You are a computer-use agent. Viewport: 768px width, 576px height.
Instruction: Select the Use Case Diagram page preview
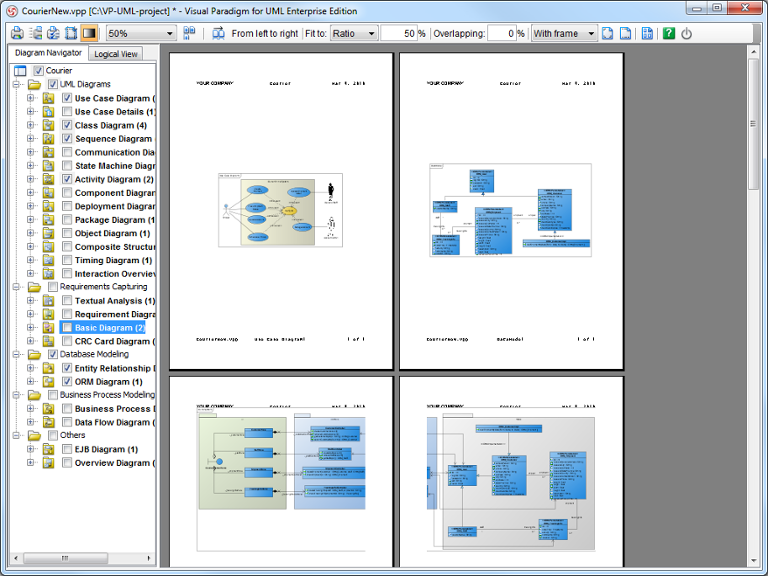tap(281, 211)
